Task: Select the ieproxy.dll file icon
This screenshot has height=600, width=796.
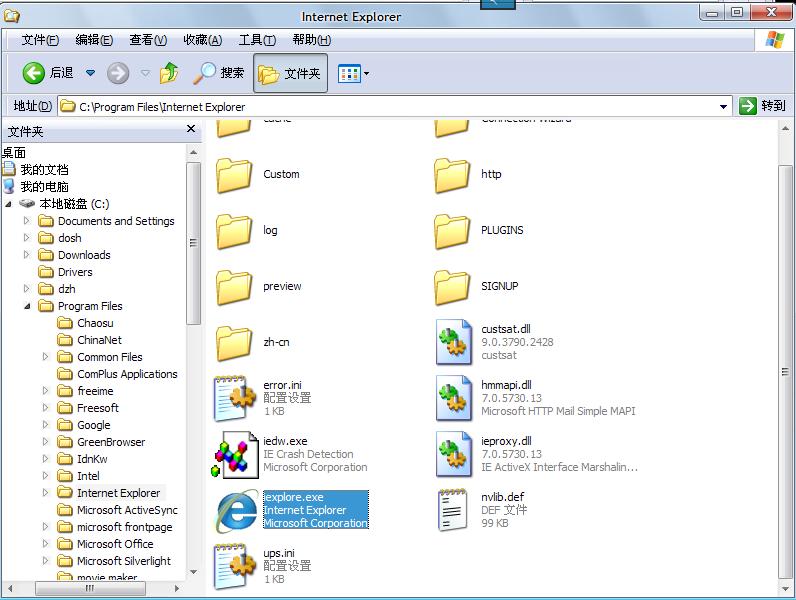Action: coord(454,454)
